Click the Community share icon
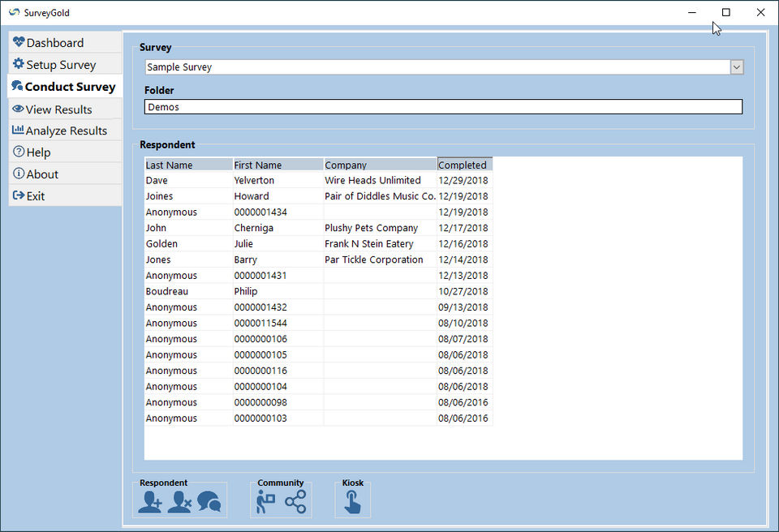The width and height of the screenshot is (779, 532). pyautogui.click(x=296, y=502)
